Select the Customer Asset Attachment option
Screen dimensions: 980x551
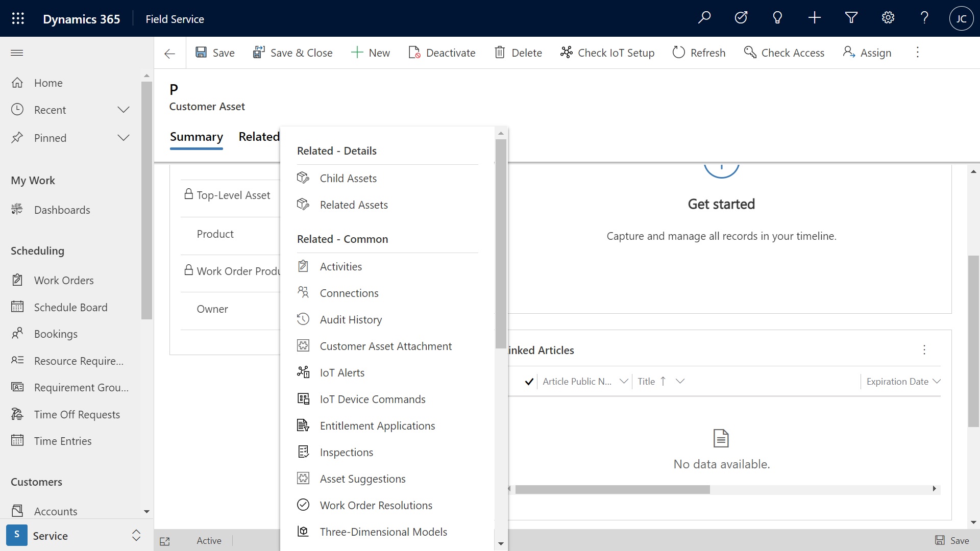click(386, 346)
